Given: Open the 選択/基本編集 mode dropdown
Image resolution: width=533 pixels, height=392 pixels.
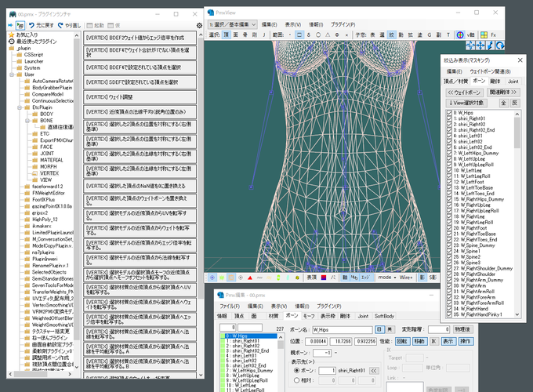Looking at the screenshot, I should tap(233, 24).
